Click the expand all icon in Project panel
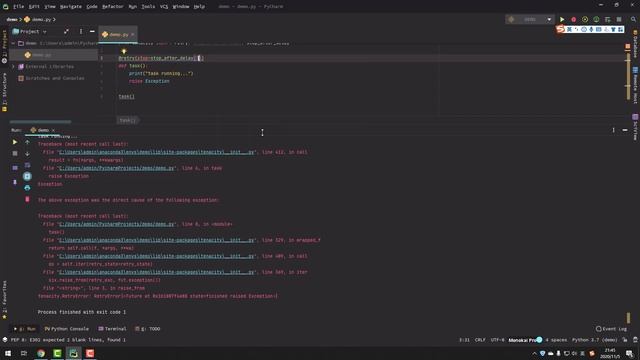640x360 pixels. click(67, 31)
